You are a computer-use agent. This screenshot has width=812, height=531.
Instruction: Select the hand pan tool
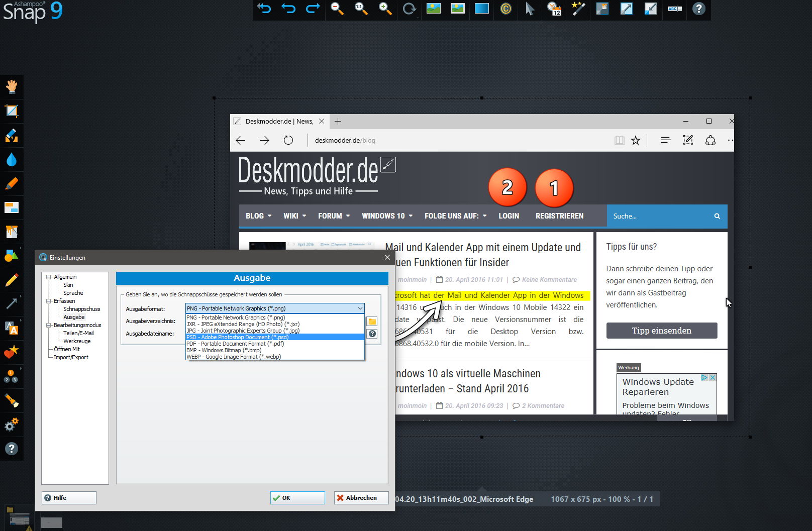pyautogui.click(x=12, y=86)
